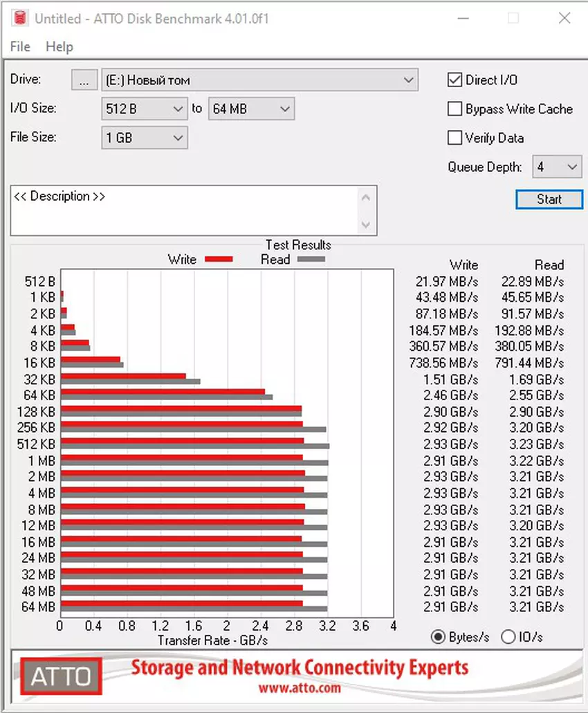This screenshot has width=588, height=713.
Task: Click the ATTO logo in the banner
Action: 61,675
